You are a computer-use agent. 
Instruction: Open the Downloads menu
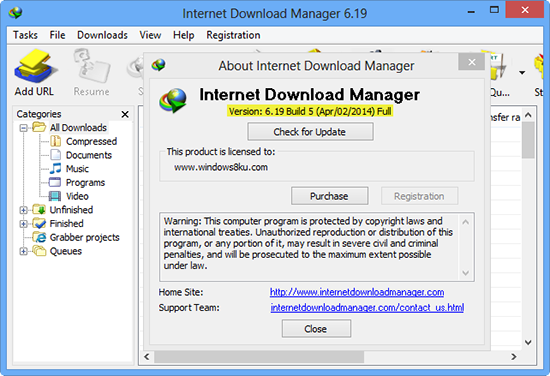pyautogui.click(x=102, y=35)
